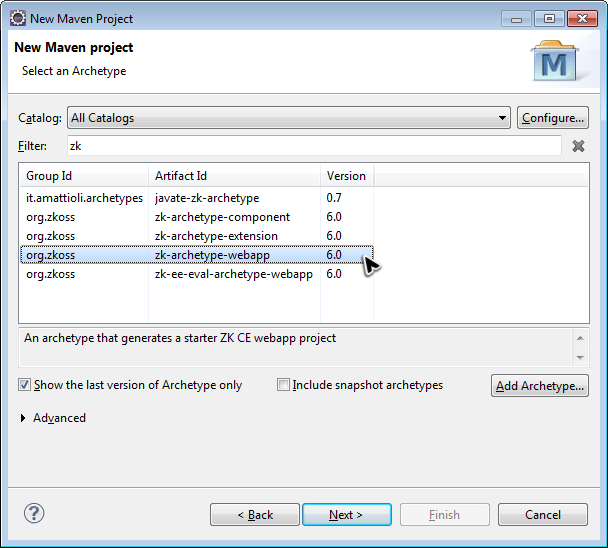
Task: Sort by the Artifact Id column header
Action: 235,176
